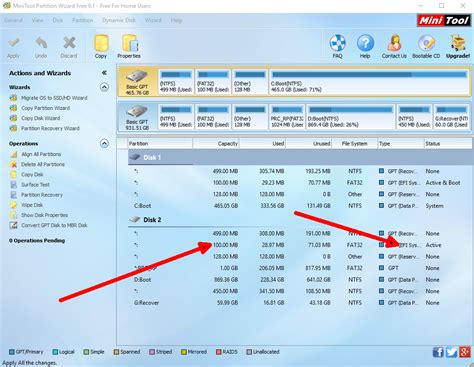474x367 pixels.
Task: Sort by the Unused column header
Action: click(309, 144)
